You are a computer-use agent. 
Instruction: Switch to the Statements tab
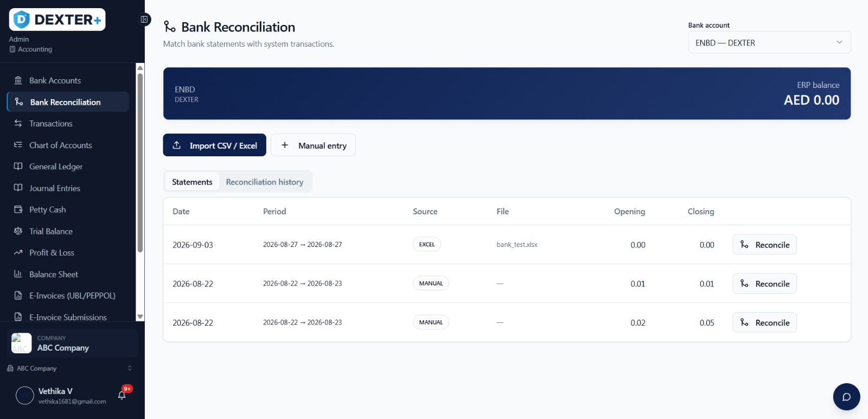[x=192, y=182]
